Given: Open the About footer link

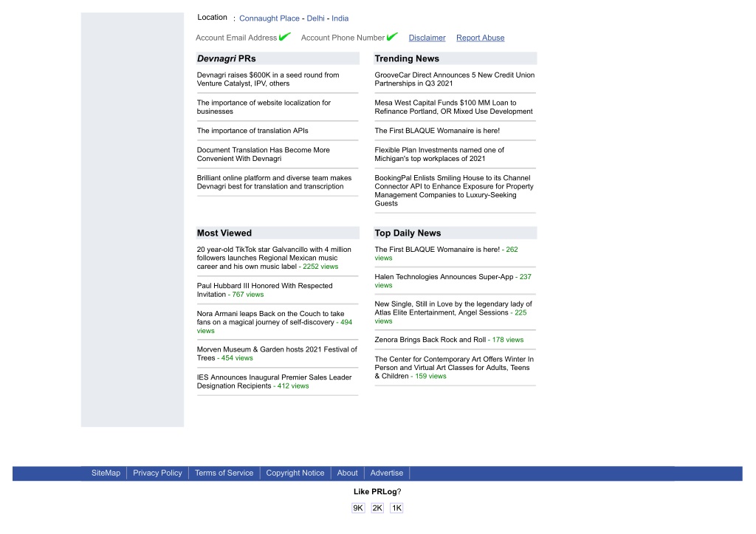Looking at the screenshot, I should (347, 473).
